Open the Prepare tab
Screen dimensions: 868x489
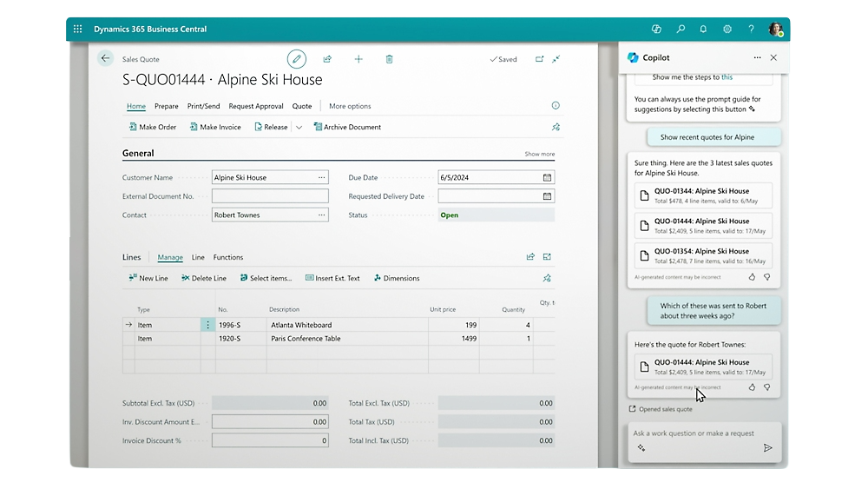click(x=166, y=106)
